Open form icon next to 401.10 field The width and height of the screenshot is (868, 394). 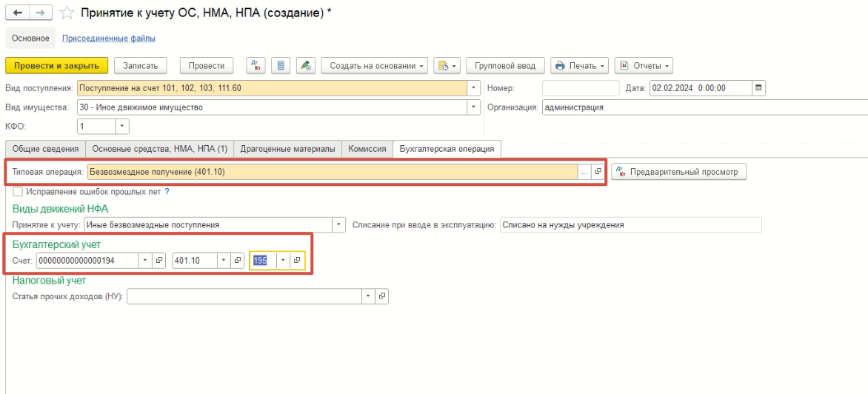[238, 260]
